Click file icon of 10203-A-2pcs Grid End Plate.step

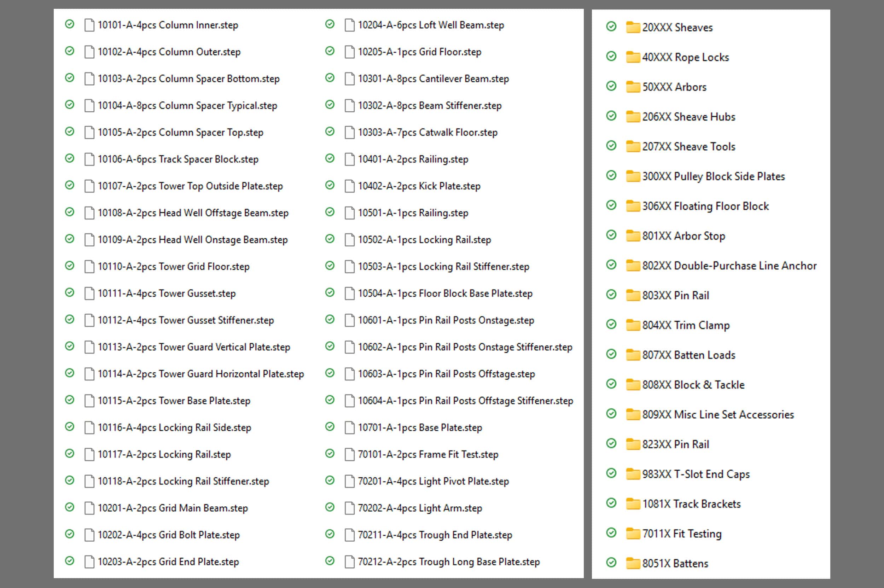[x=89, y=562]
